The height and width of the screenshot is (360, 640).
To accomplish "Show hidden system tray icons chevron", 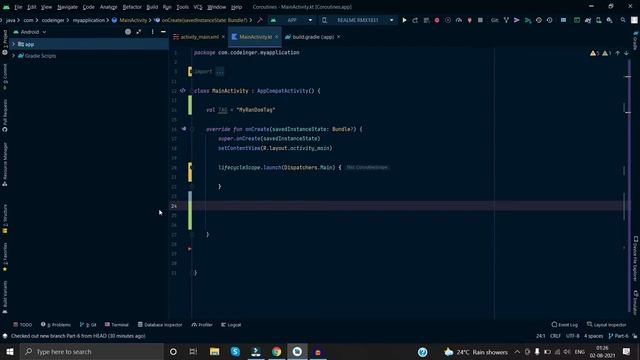I will coord(517,351).
